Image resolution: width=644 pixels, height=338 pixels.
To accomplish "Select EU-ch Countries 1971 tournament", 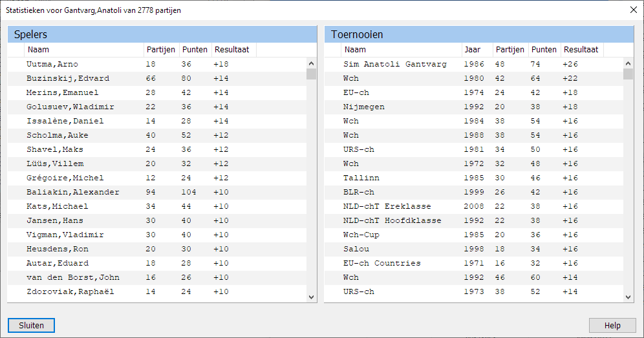I will click(474, 263).
